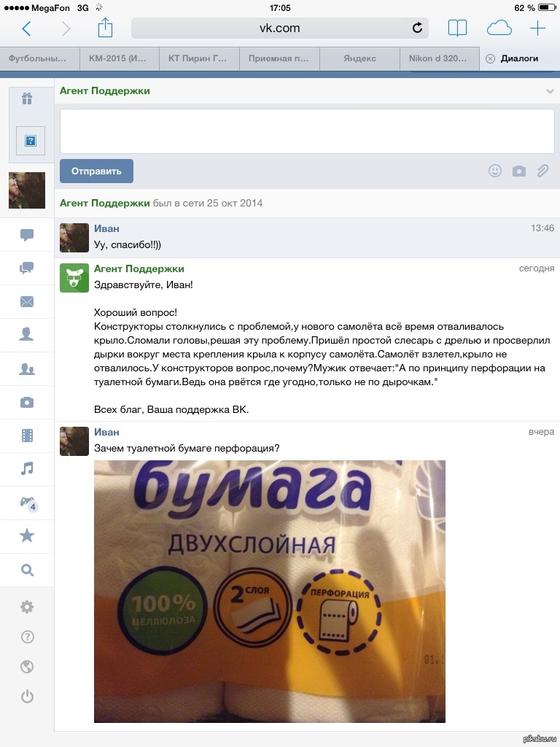
Task: Open the toilet paper photo attachment
Action: pos(270,591)
